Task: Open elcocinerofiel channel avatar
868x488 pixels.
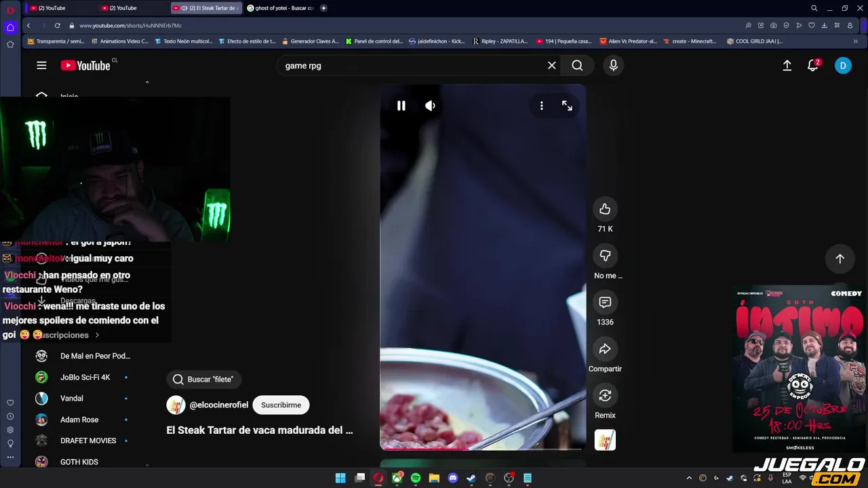Action: 176,405
